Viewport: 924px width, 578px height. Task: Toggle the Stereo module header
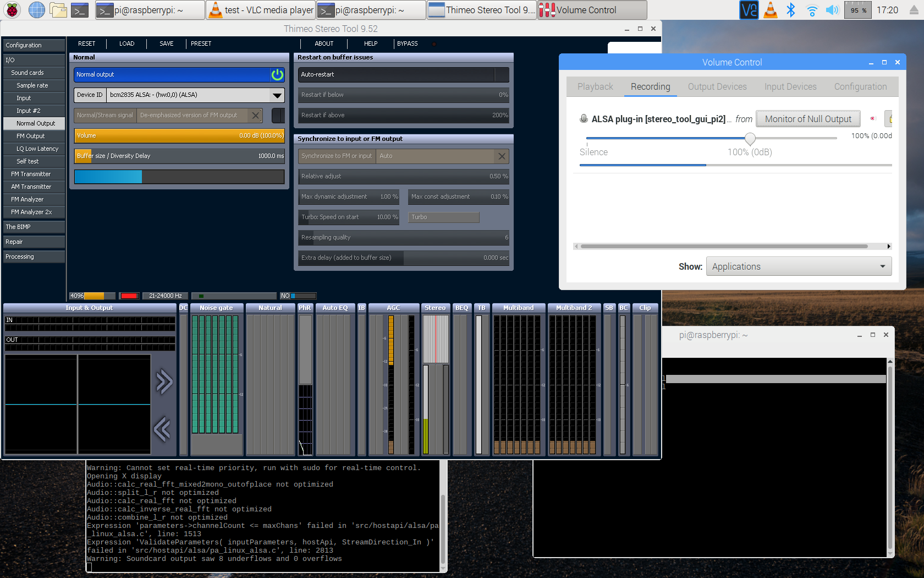[x=435, y=308]
